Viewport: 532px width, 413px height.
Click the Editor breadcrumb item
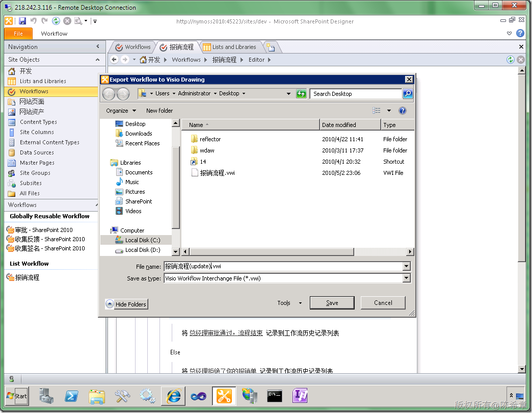click(x=256, y=60)
